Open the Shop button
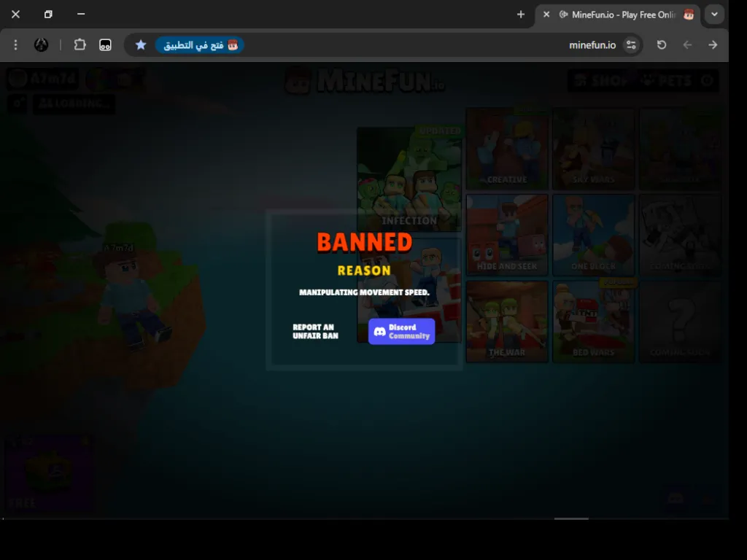Screen dimensions: 747x560 (600, 80)
